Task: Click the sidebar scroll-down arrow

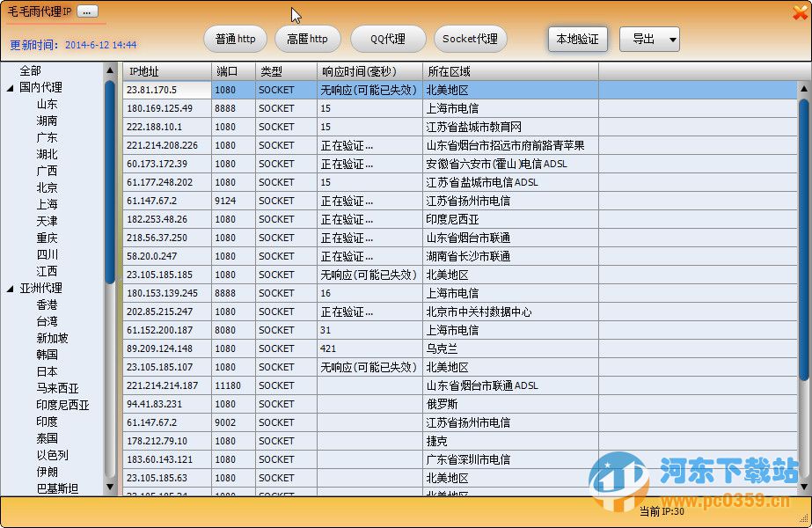Action: tap(109, 488)
